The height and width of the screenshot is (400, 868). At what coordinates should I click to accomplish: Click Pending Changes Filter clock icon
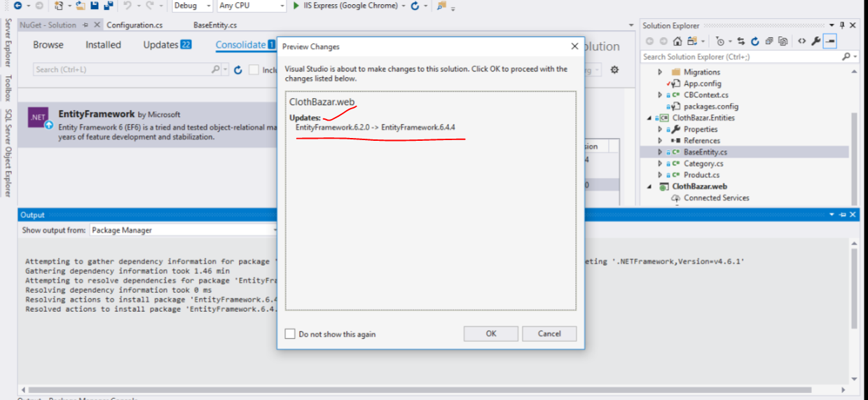coord(720,41)
